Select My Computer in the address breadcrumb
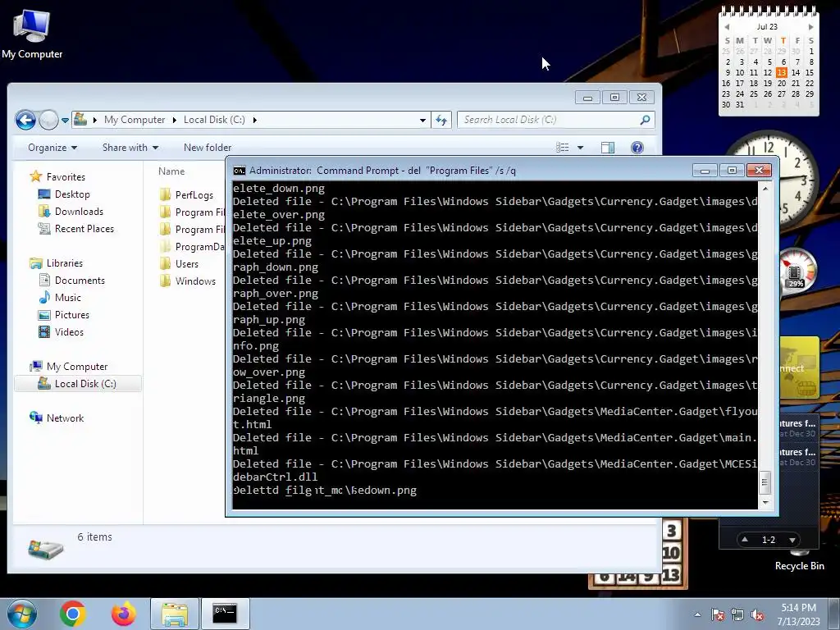 pyautogui.click(x=135, y=120)
